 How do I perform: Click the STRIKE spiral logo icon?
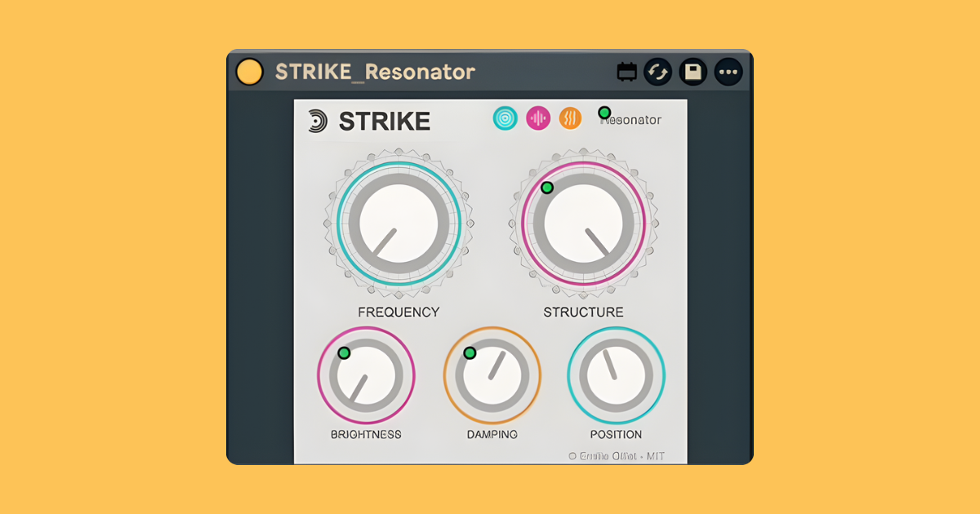point(317,121)
